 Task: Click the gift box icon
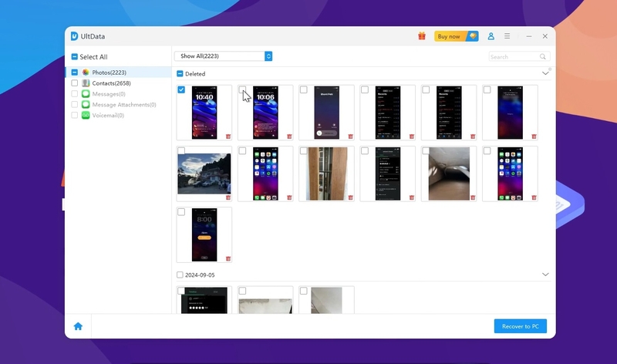(x=422, y=36)
